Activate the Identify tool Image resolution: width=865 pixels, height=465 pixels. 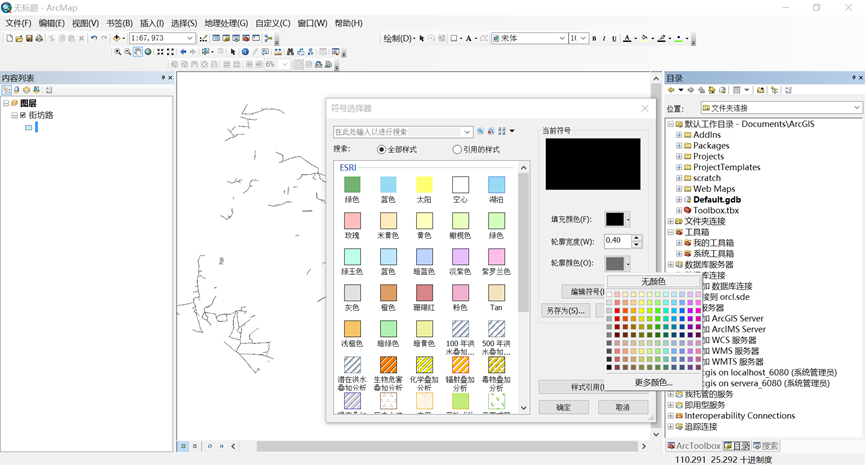coord(245,51)
